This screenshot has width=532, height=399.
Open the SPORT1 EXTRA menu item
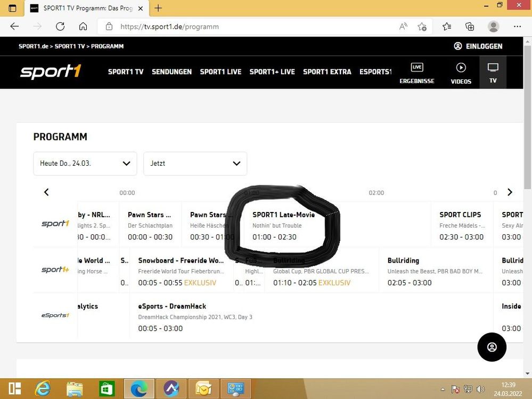(327, 72)
